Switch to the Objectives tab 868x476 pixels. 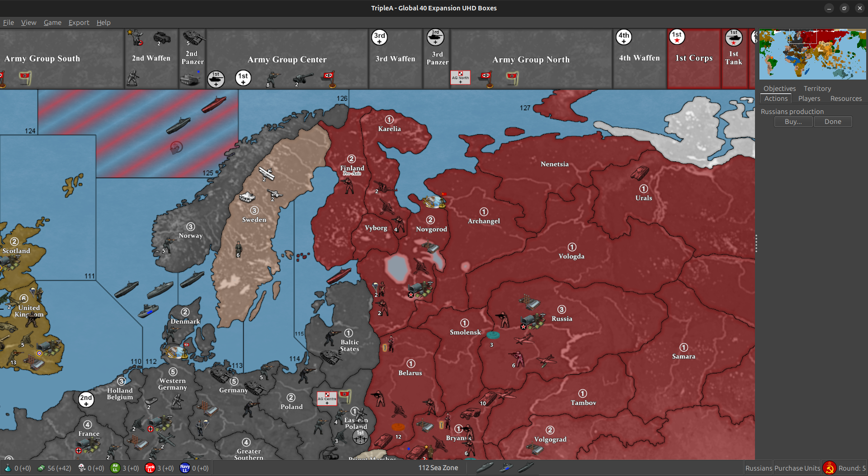point(779,89)
